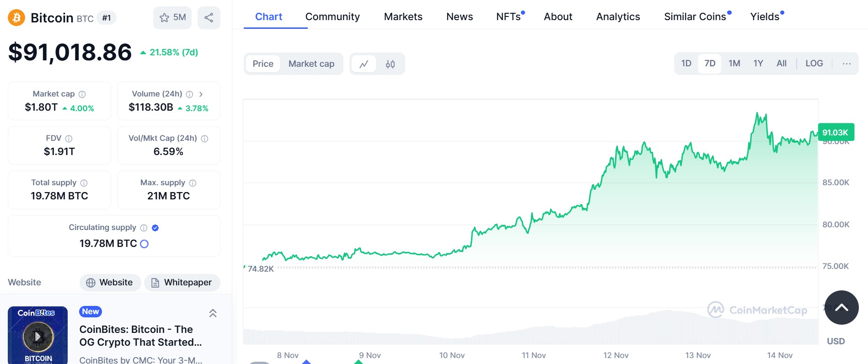Show Total supply info icon

click(84, 183)
